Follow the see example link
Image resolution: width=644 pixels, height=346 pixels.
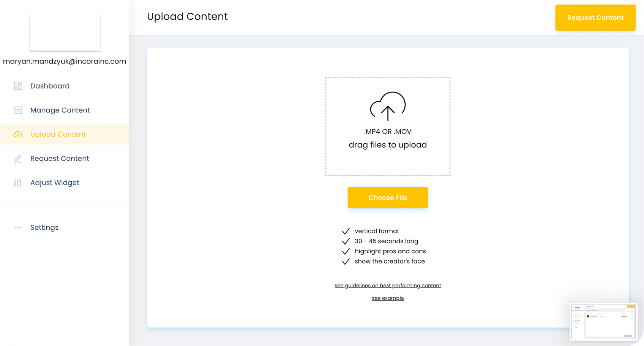[x=388, y=298]
